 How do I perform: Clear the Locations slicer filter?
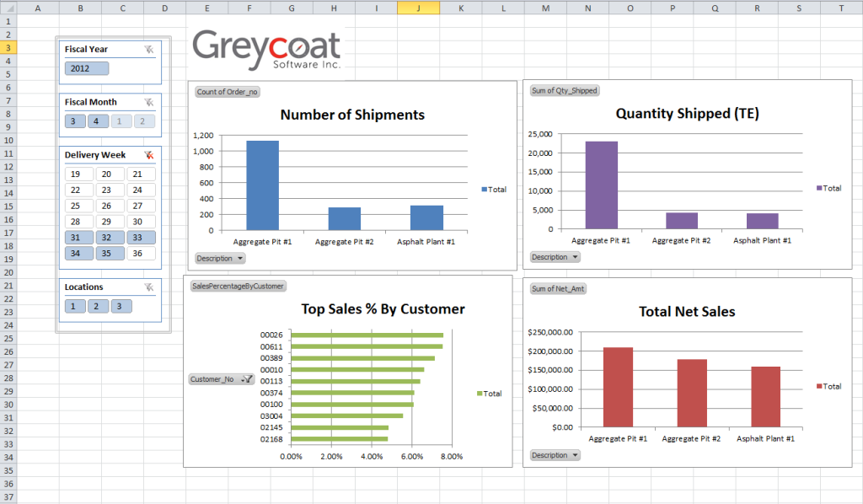pyautogui.click(x=149, y=287)
